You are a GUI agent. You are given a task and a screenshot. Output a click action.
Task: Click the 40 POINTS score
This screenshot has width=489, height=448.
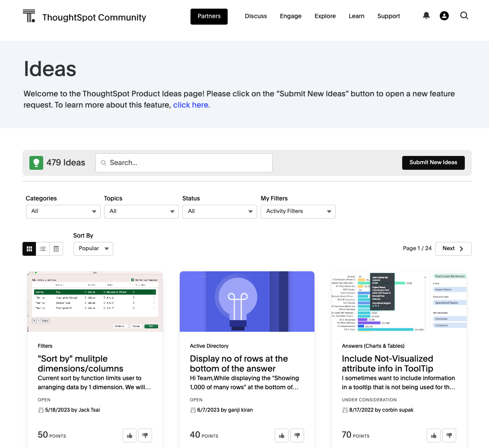[204, 435]
